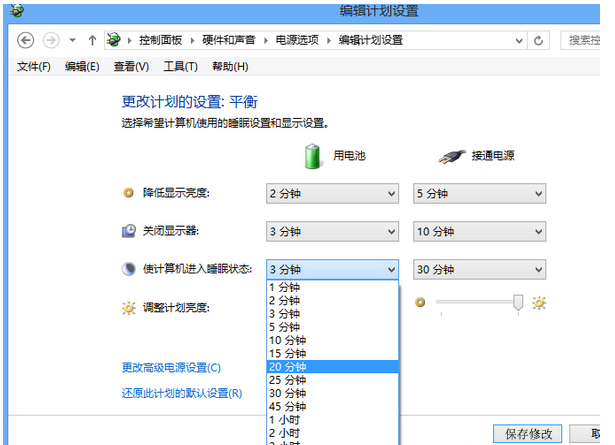
Task: Open plugged-in 关闭显示器 dropdown showing 10 分钟
Action: coord(479,231)
